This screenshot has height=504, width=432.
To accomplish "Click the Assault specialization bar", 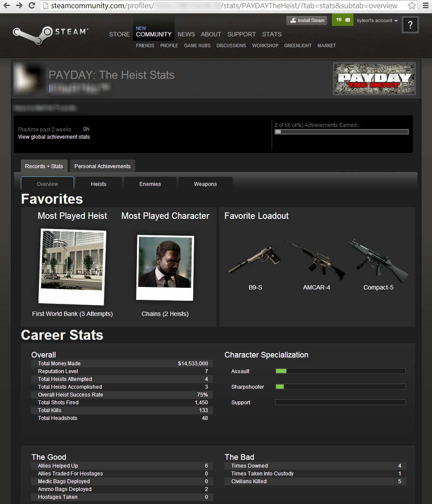I will pos(341,371).
